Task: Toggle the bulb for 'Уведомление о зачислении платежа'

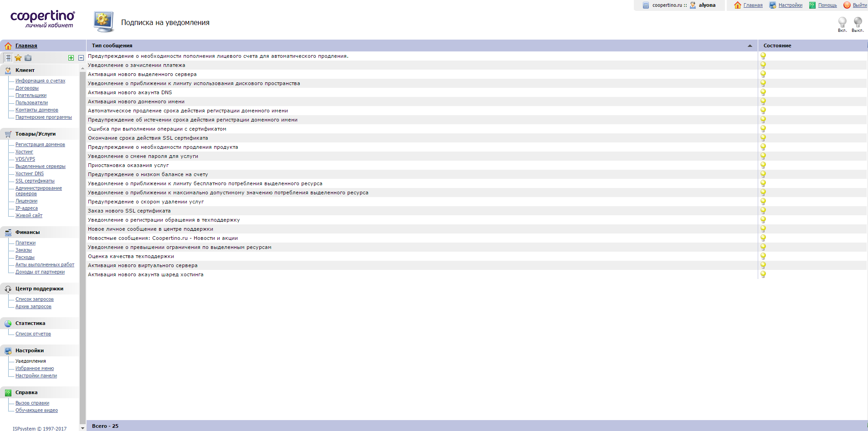Action: pyautogui.click(x=763, y=65)
